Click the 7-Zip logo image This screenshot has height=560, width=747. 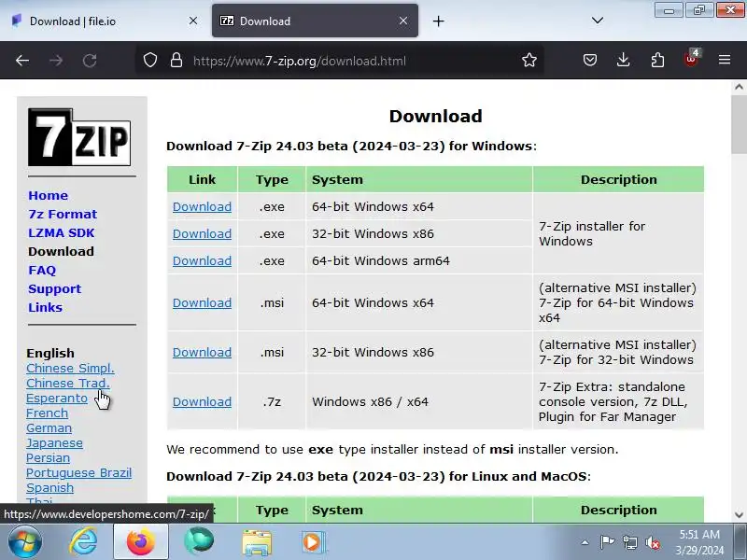point(79,137)
